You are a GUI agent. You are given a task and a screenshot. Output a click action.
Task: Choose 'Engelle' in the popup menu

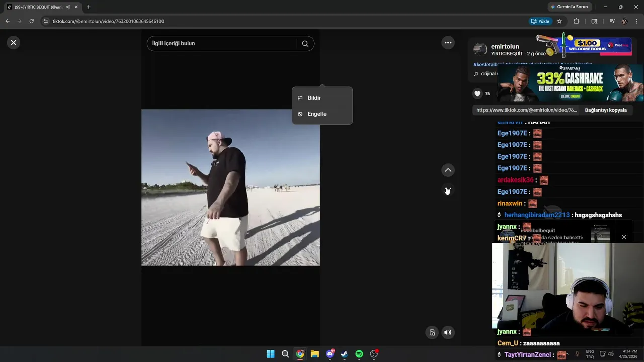(x=322, y=114)
